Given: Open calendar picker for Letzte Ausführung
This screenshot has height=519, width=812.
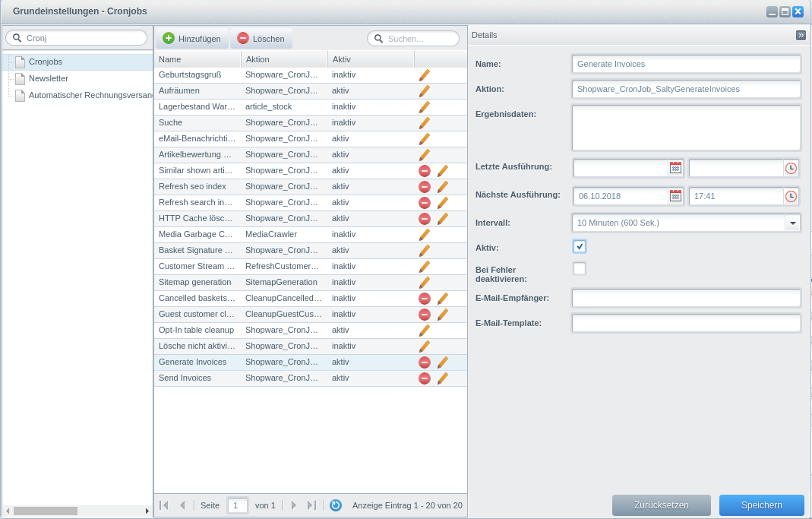Looking at the screenshot, I should [x=675, y=168].
